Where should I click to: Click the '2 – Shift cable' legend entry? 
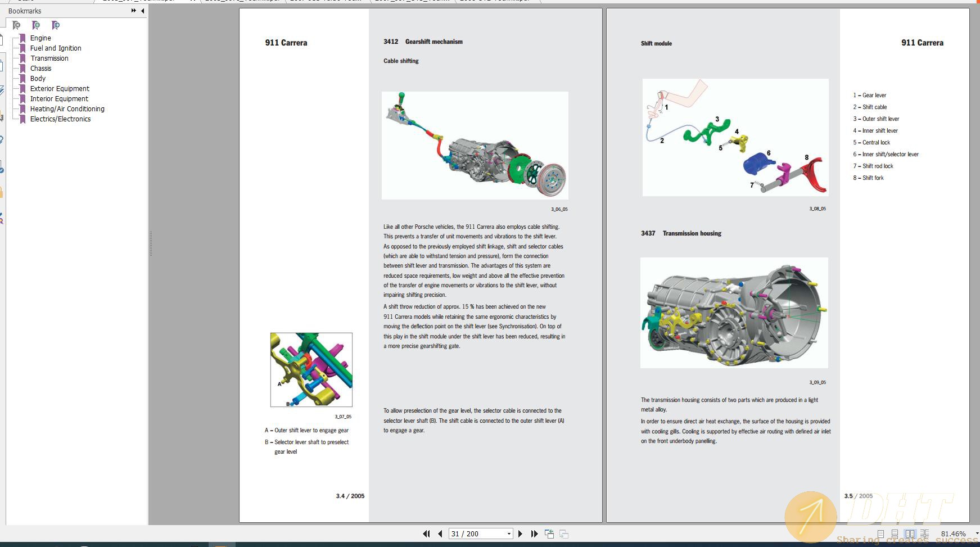(x=870, y=107)
